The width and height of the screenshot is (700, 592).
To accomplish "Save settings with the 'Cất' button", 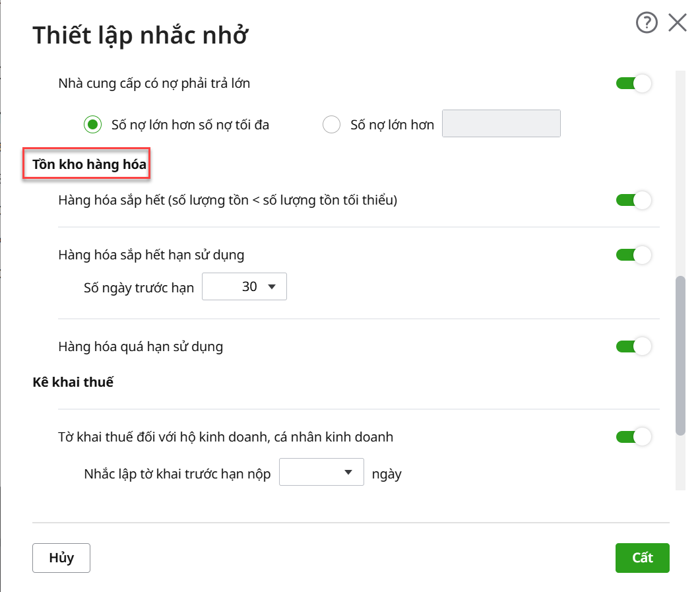I will (x=642, y=558).
